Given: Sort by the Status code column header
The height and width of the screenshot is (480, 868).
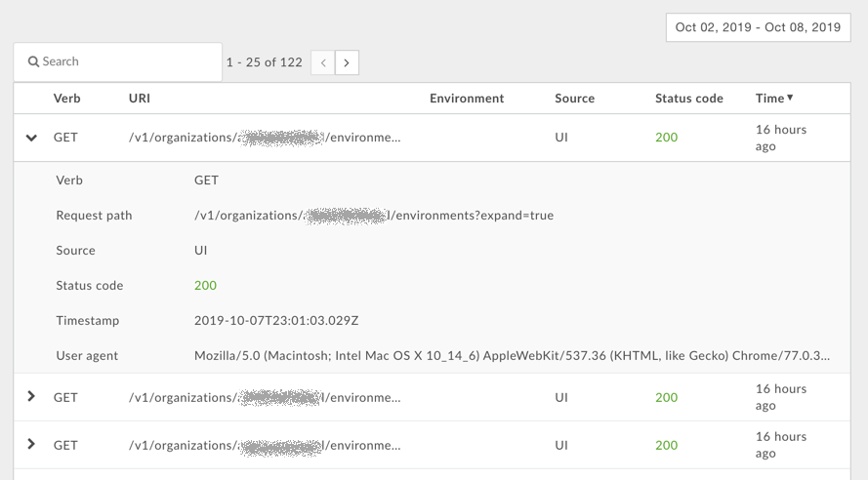Looking at the screenshot, I should pos(688,99).
